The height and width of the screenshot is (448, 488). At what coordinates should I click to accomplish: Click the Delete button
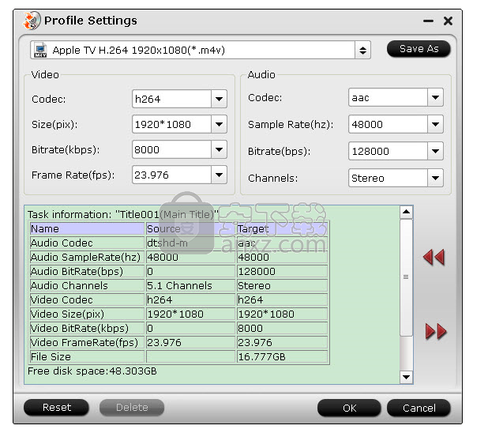[132, 408]
